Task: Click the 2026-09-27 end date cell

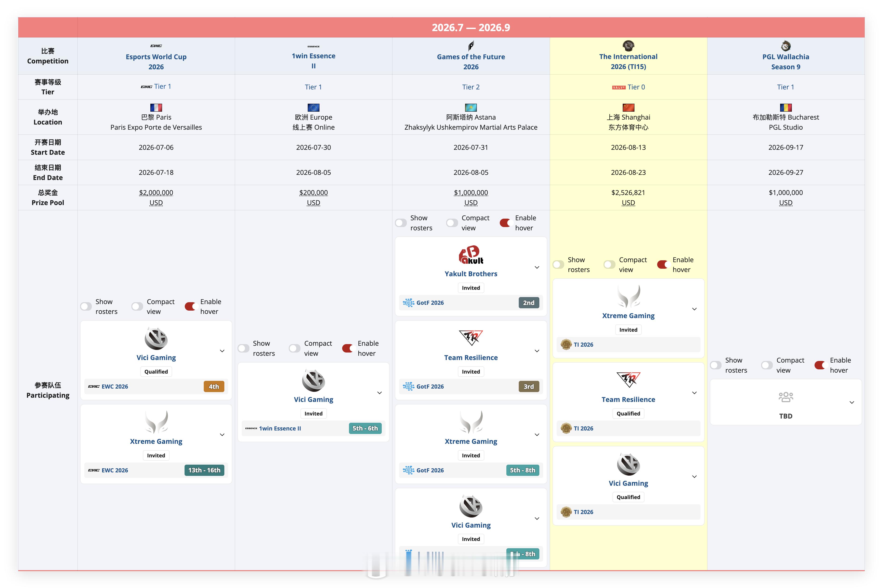Action: pyautogui.click(x=786, y=173)
